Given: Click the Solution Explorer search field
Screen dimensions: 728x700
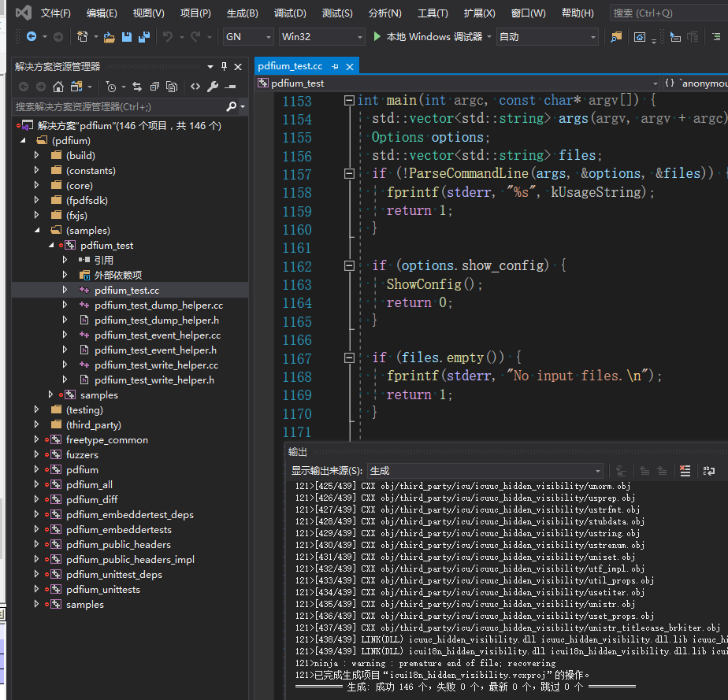Looking at the screenshot, I should click(x=118, y=106).
